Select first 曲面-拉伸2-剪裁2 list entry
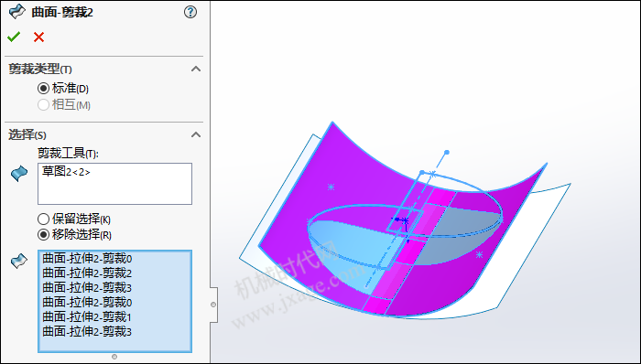This screenshot has width=641, height=364. [87, 273]
